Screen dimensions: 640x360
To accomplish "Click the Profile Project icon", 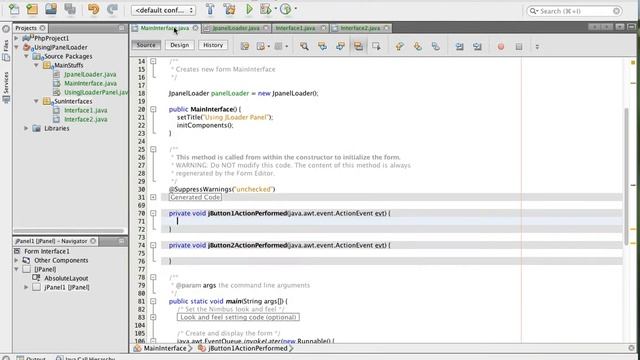I will [285, 9].
